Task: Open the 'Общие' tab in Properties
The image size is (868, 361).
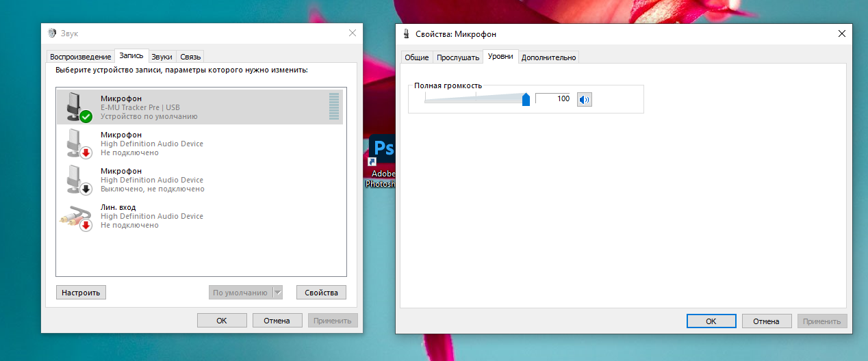Action: [417, 57]
